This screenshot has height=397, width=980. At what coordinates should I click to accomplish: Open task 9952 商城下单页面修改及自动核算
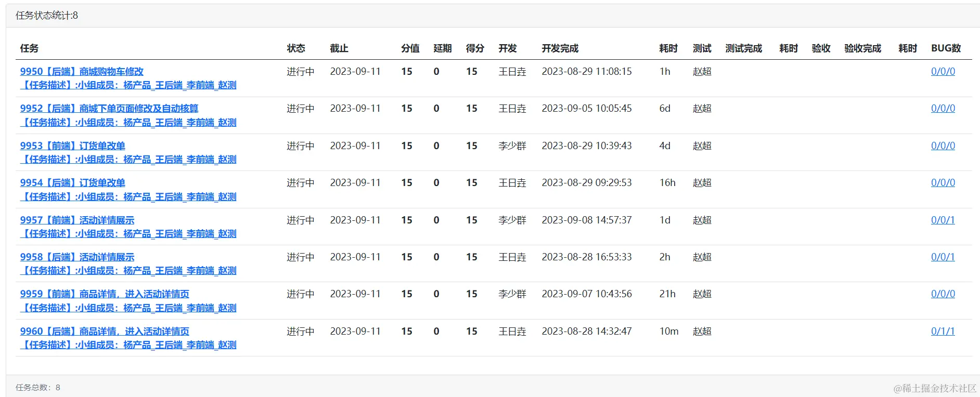pyautogui.click(x=109, y=109)
